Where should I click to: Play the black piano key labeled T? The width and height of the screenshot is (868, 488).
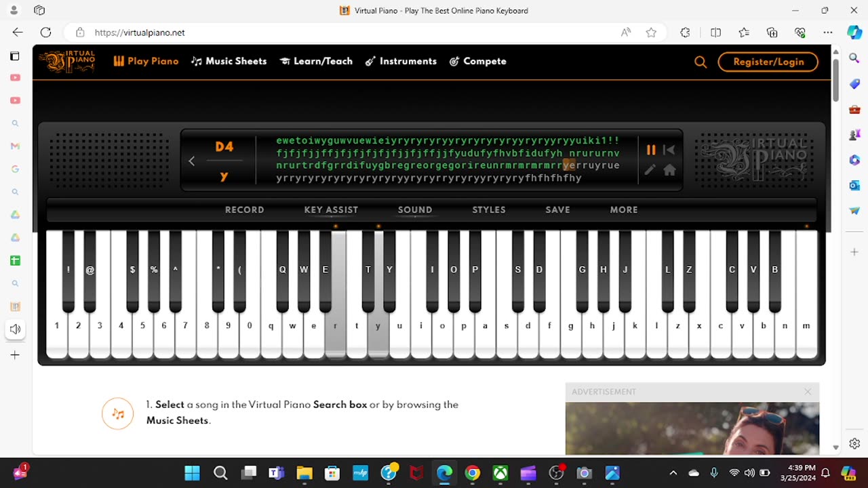(x=368, y=271)
